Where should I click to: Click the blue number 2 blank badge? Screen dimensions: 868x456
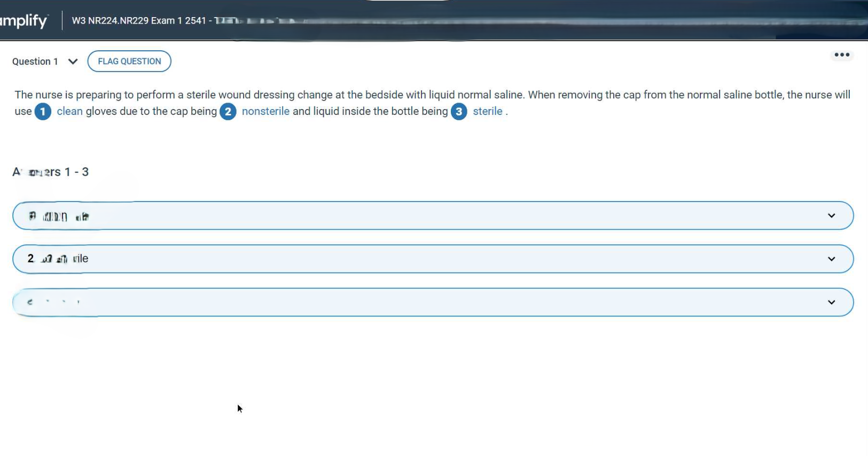[228, 112]
